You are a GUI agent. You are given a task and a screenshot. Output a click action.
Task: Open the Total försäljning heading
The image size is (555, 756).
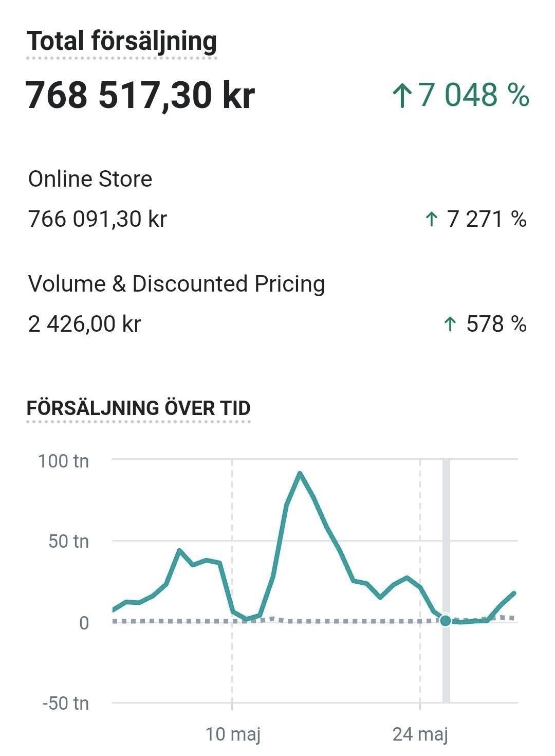(122, 41)
